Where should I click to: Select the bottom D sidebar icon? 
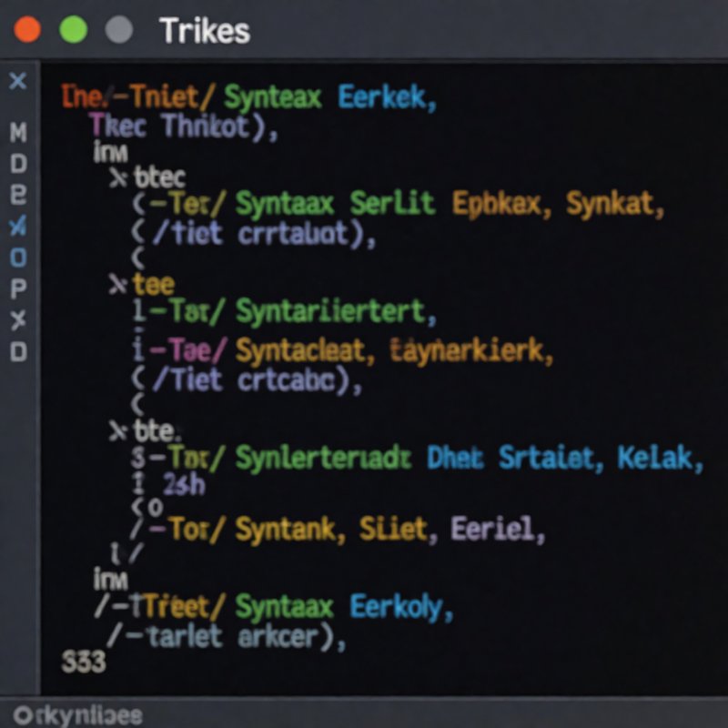click(18, 351)
